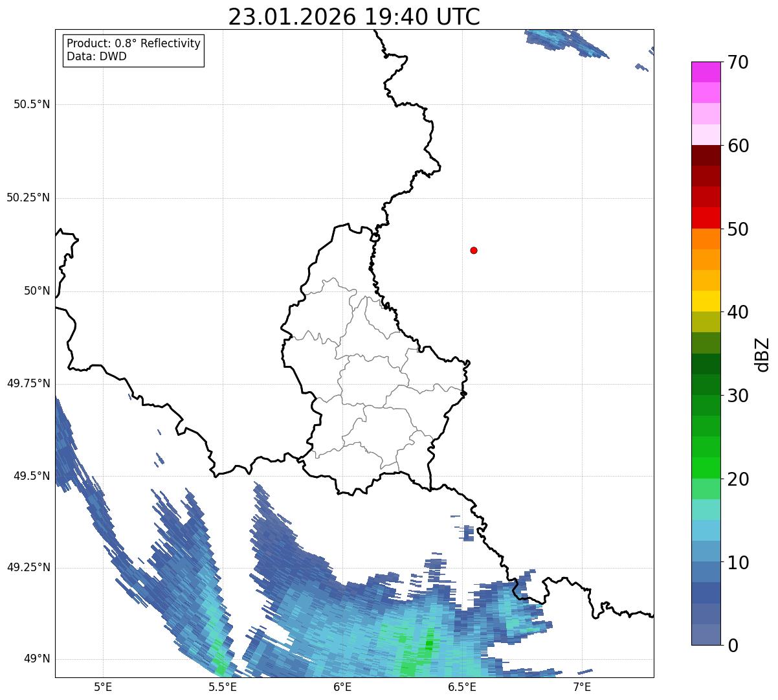Click the 49.25°N latitude label
Screen dimensions: 778x700
(x=28, y=567)
